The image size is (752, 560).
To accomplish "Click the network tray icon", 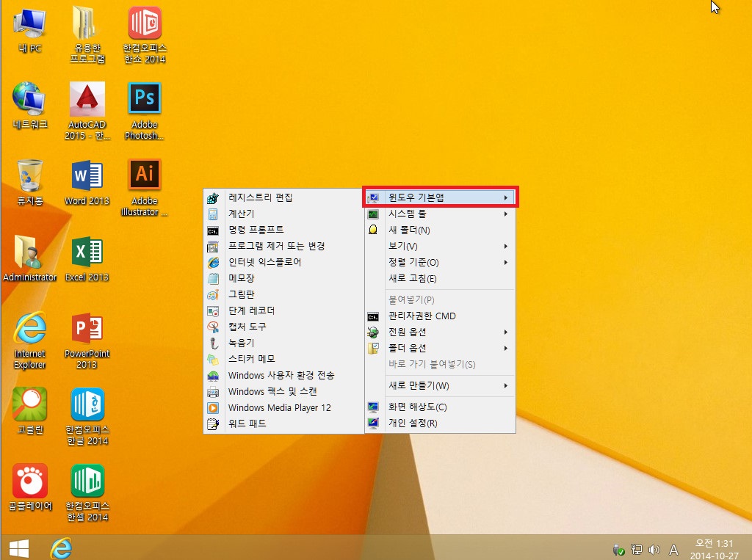I will (637, 550).
